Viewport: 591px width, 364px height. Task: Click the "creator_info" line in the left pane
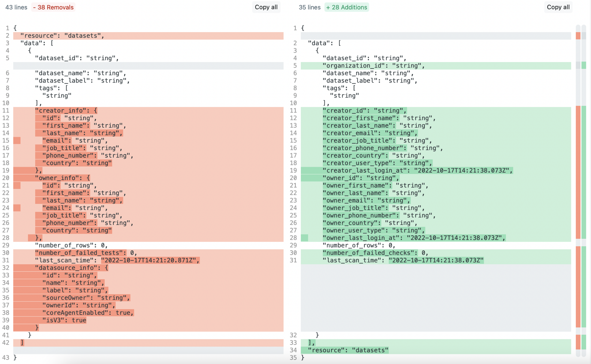click(66, 111)
